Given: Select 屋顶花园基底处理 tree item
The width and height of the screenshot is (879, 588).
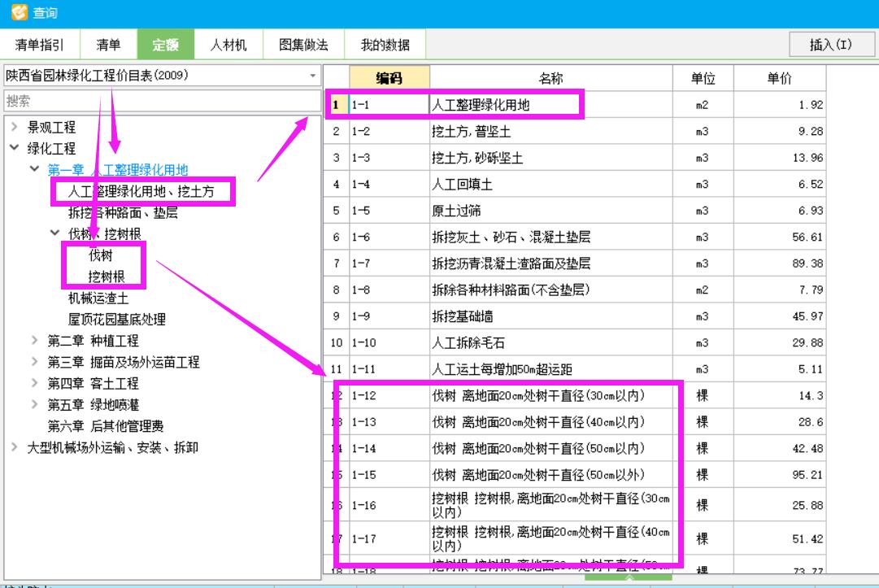Looking at the screenshot, I should [116, 320].
